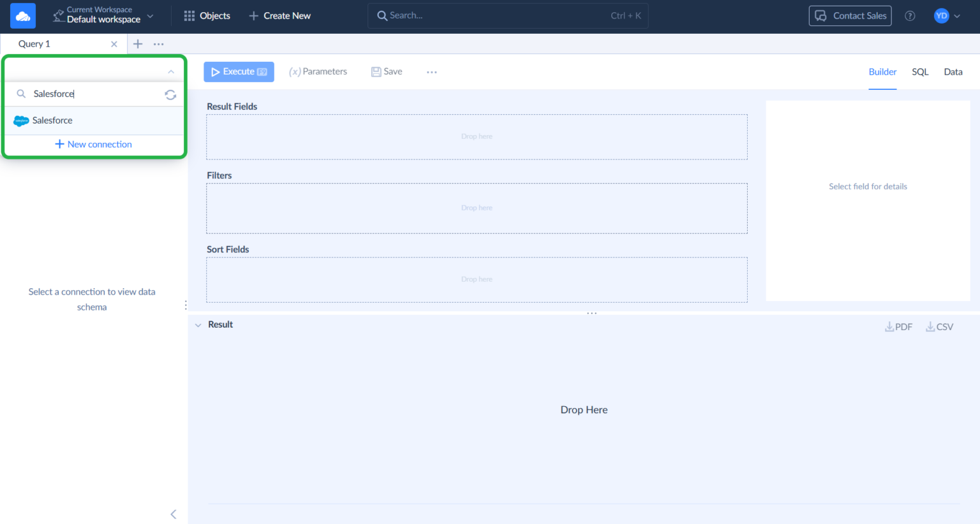
Task: Open the help question mark icon
Action: coord(910,16)
